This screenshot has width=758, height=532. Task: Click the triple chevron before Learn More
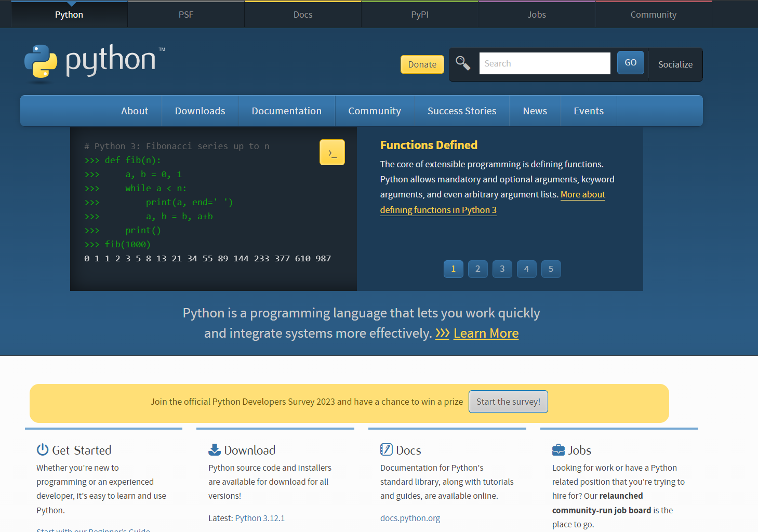442,333
